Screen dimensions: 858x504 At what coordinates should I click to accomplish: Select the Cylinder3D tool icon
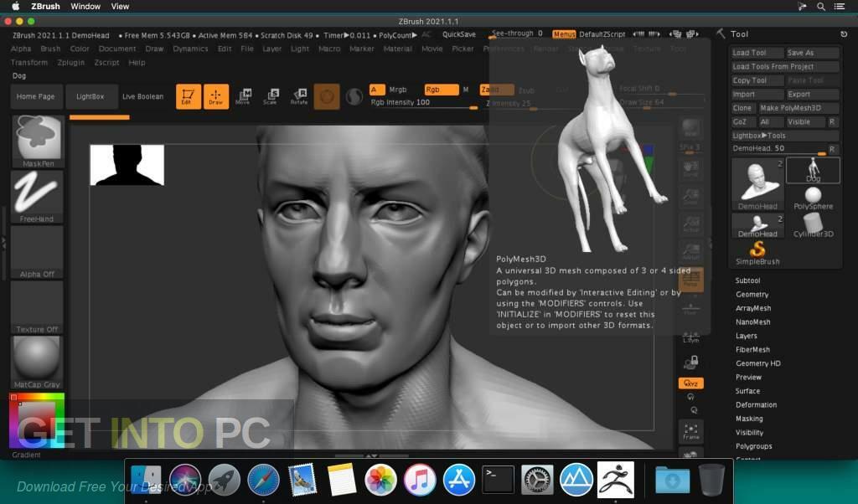pyautogui.click(x=813, y=225)
